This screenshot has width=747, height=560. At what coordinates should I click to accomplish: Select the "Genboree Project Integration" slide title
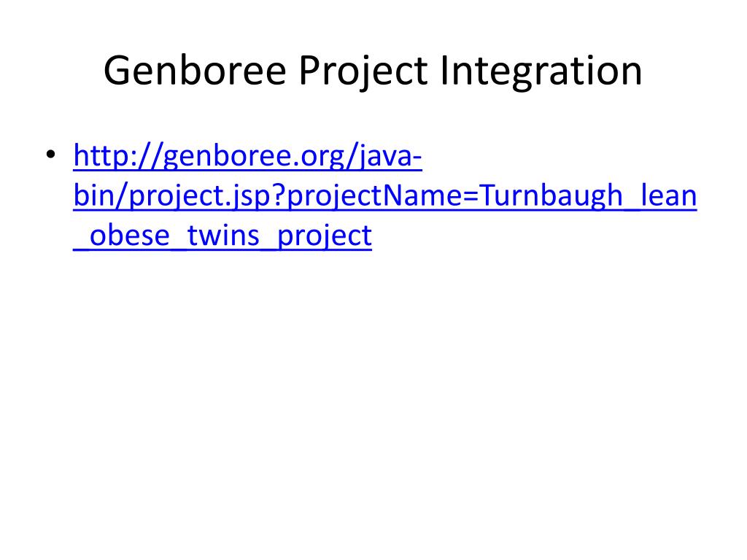click(x=373, y=71)
